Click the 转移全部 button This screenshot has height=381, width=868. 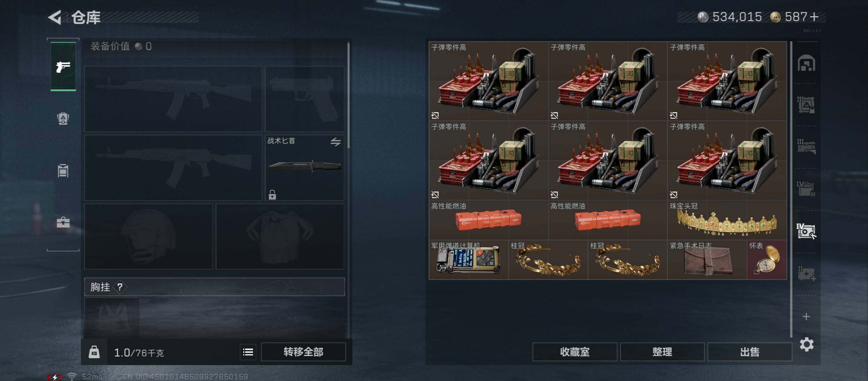303,352
